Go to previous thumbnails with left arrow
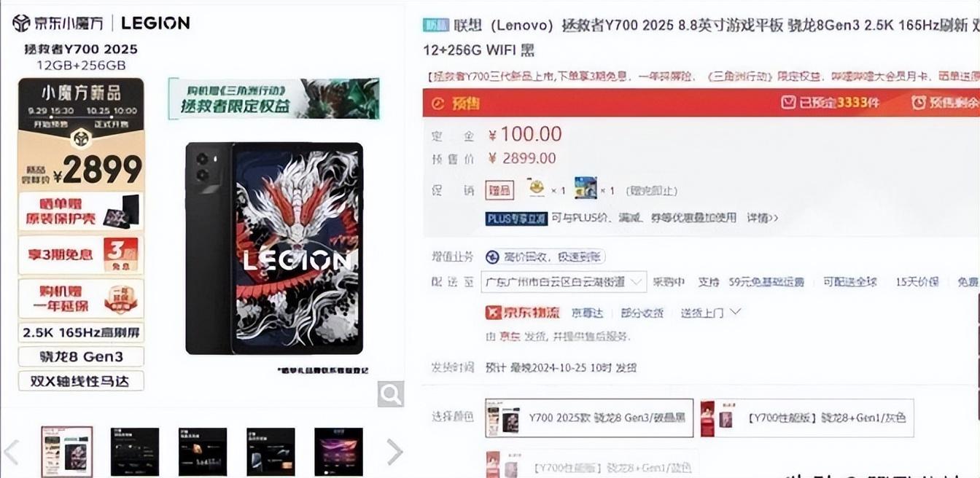This screenshot has width=980, height=478. click(x=11, y=452)
